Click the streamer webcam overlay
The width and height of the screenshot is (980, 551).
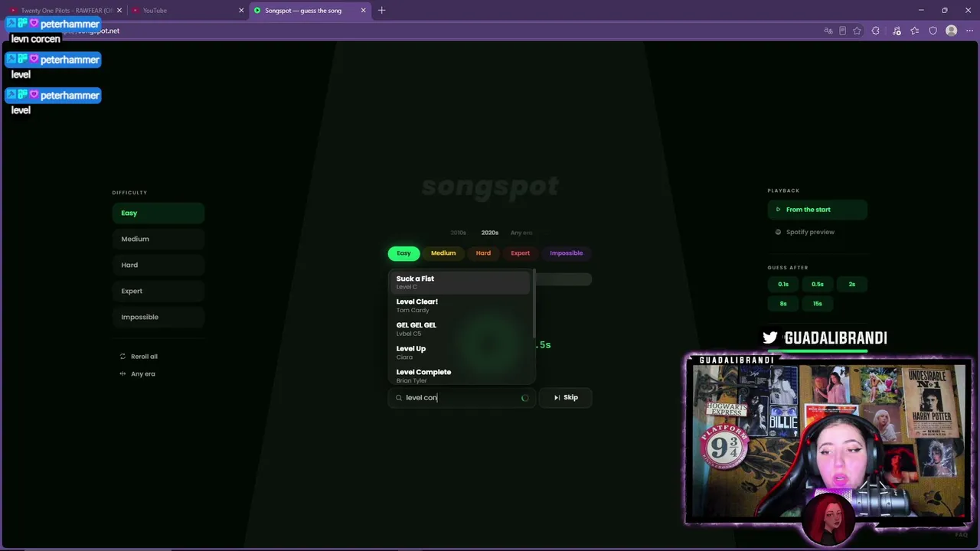[829, 441]
